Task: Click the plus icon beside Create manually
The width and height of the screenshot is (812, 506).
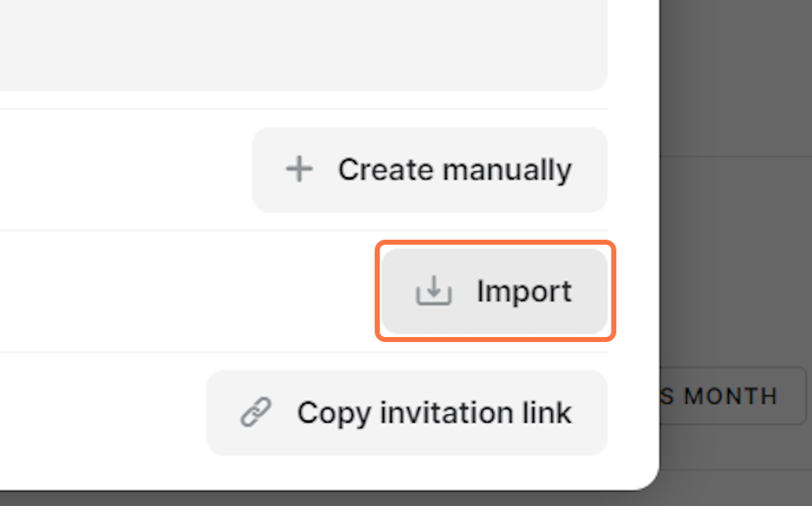Action: [x=299, y=170]
